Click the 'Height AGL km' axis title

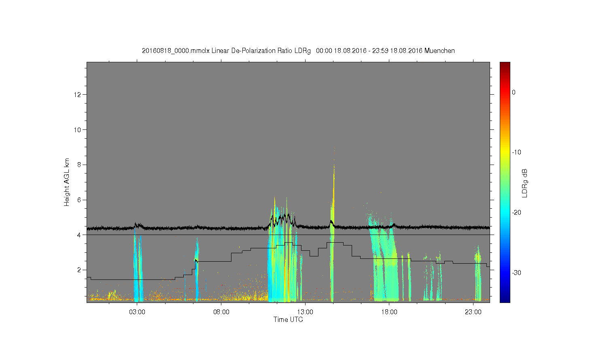(x=67, y=182)
